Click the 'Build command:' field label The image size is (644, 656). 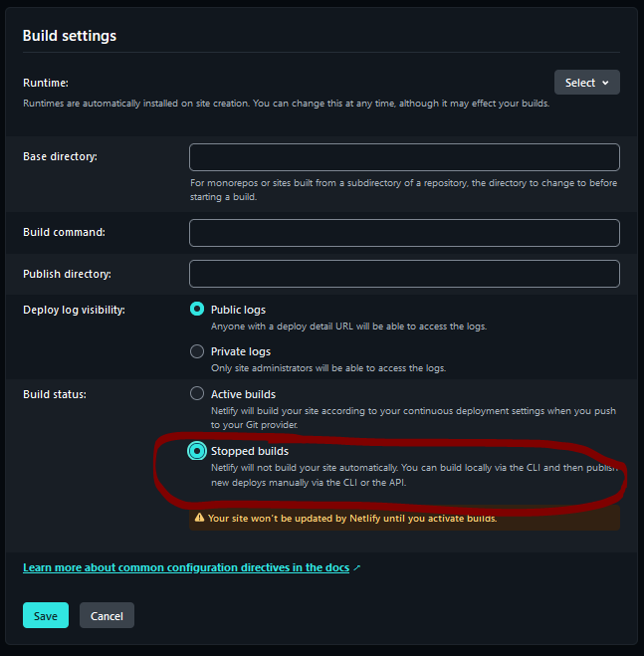[x=64, y=232]
